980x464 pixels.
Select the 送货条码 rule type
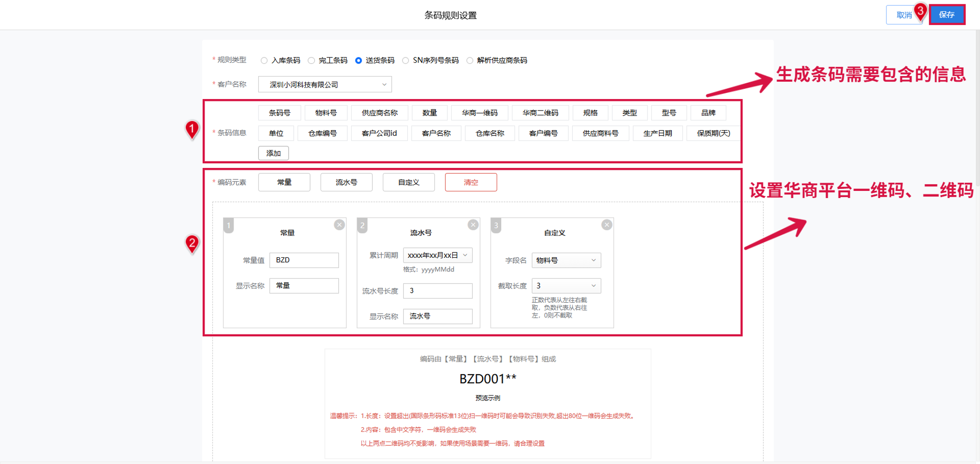tap(358, 60)
